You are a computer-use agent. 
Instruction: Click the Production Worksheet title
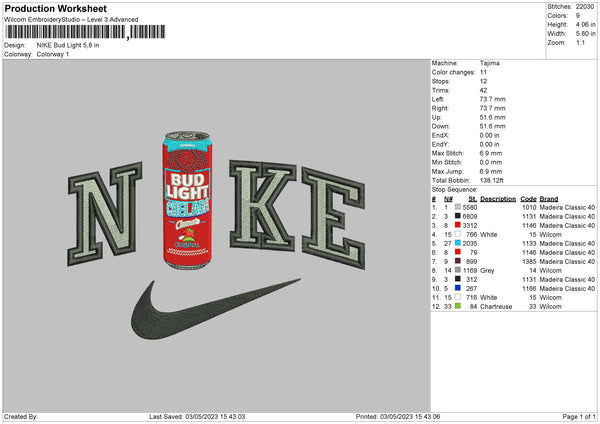pos(55,8)
